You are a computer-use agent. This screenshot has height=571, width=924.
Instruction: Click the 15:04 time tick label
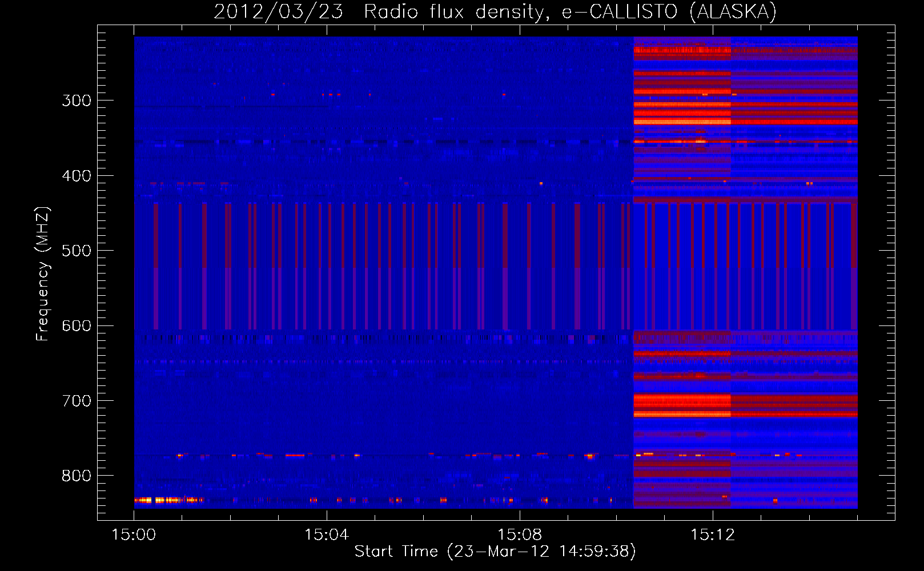click(x=327, y=535)
